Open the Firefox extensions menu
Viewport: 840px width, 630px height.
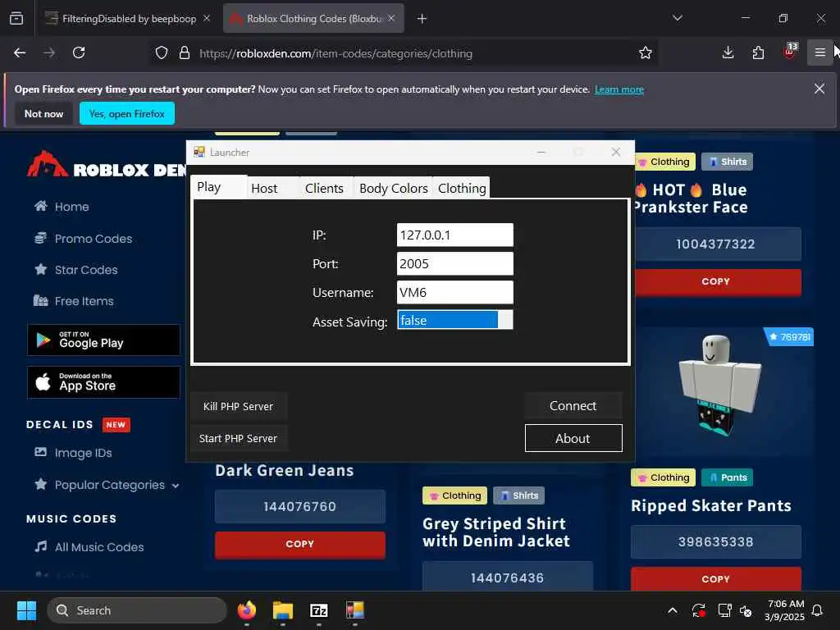click(x=759, y=52)
